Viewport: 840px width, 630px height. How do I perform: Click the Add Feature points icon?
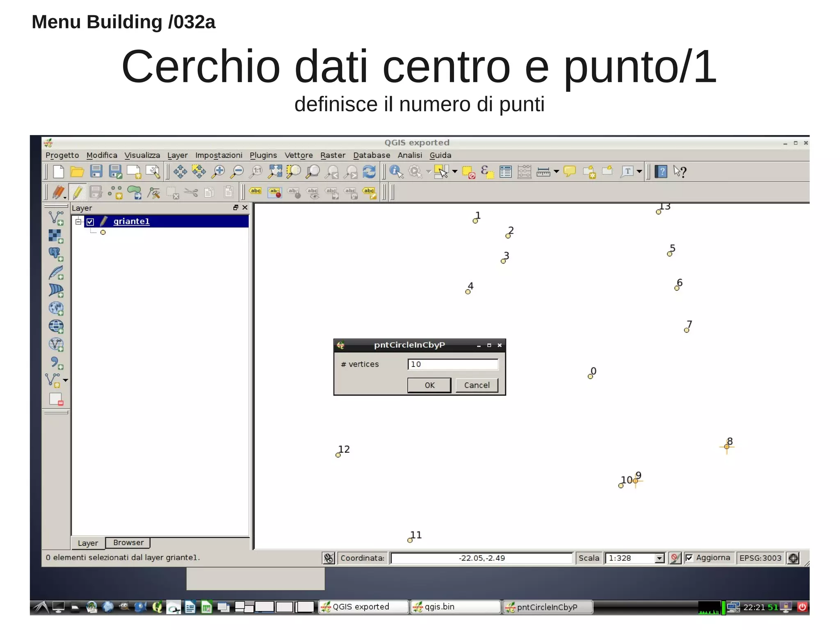click(x=115, y=192)
